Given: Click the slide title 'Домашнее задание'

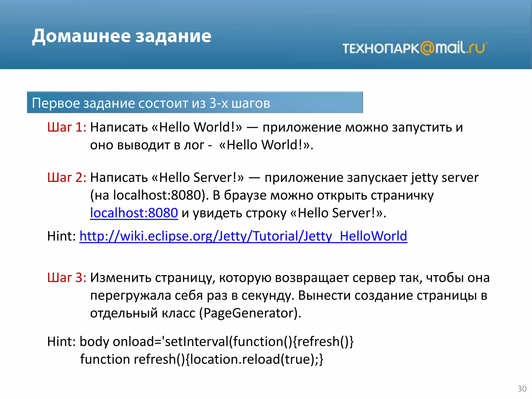Looking at the screenshot, I should point(122,36).
